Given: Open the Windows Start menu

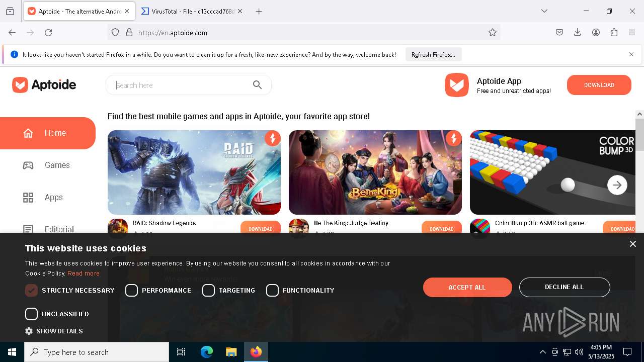Looking at the screenshot, I should click(12, 352).
